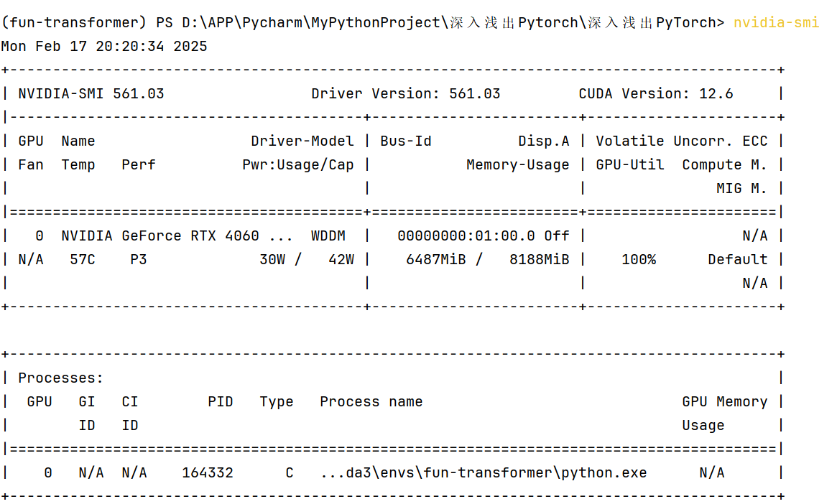
Task: Click the CUDA Version 12.6 text
Action: coord(655,93)
